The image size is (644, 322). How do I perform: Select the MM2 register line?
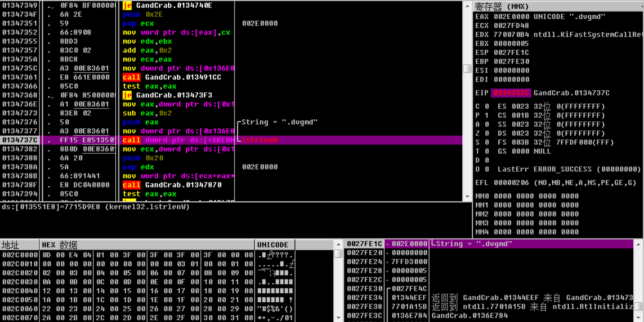[527, 214]
